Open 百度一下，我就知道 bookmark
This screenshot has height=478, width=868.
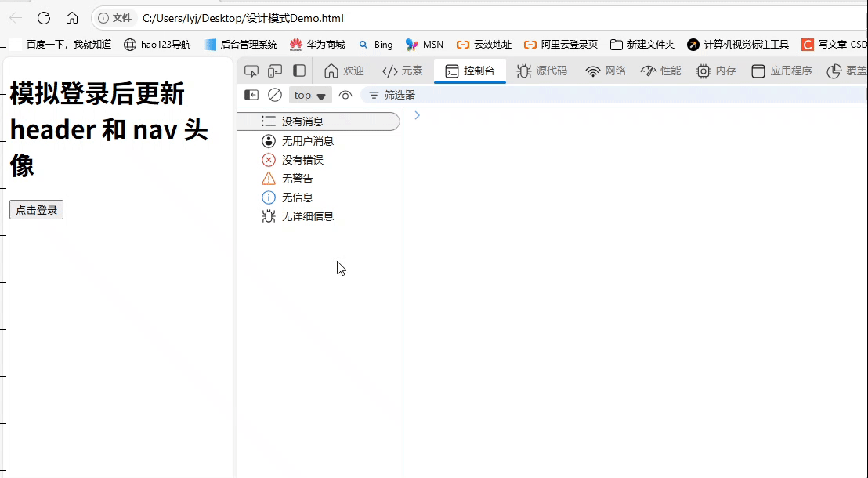click(61, 45)
